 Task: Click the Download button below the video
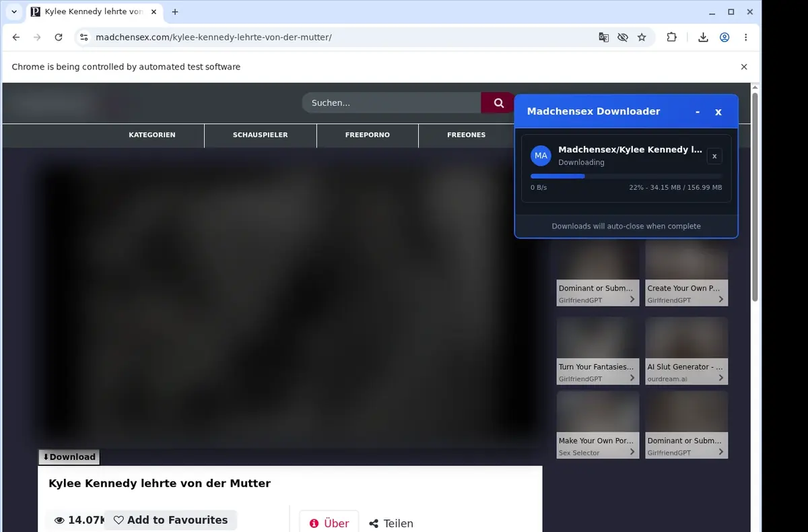tap(69, 457)
